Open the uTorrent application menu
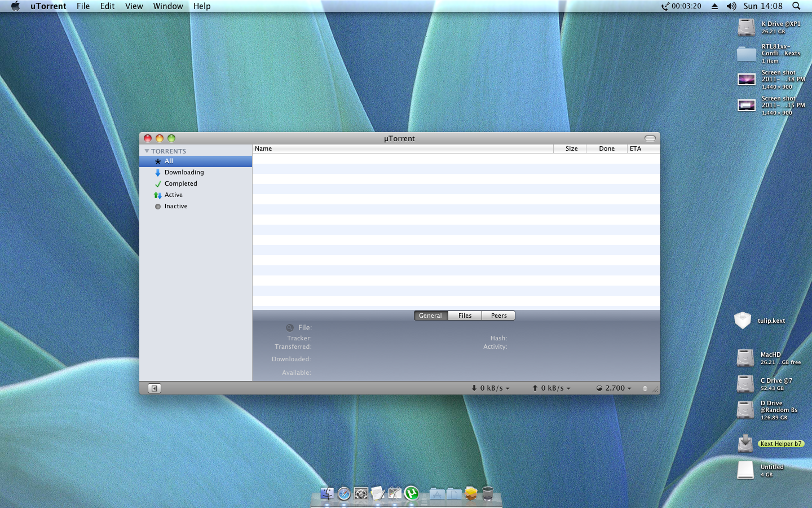Viewport: 812px width, 508px height. 48,6
